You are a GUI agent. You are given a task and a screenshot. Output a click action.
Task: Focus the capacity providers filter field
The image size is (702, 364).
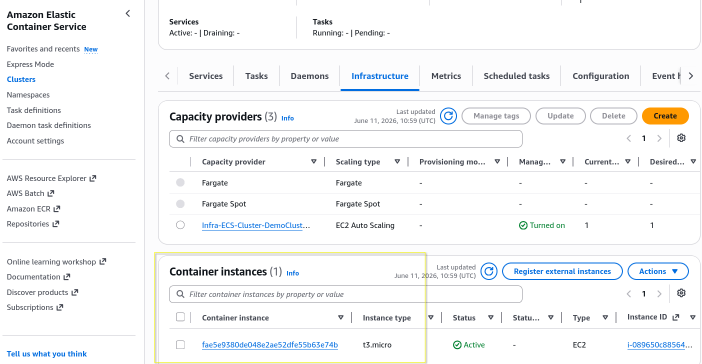tap(346, 139)
